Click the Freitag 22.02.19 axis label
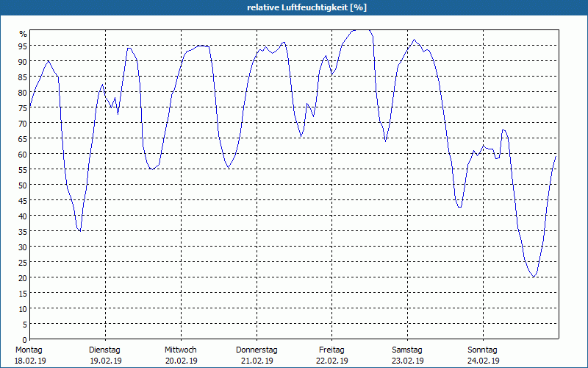This screenshot has height=368, width=588. tap(332, 355)
